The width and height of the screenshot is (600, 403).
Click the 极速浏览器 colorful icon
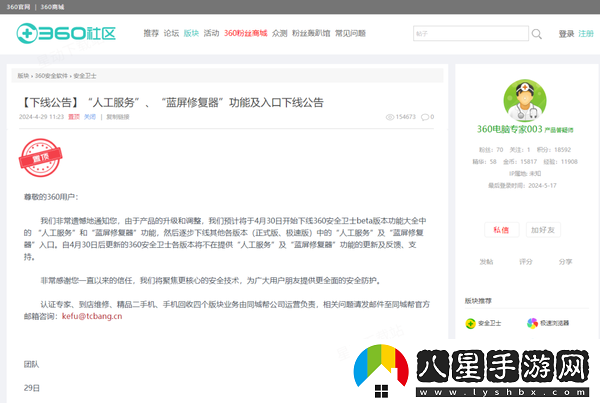(532, 323)
